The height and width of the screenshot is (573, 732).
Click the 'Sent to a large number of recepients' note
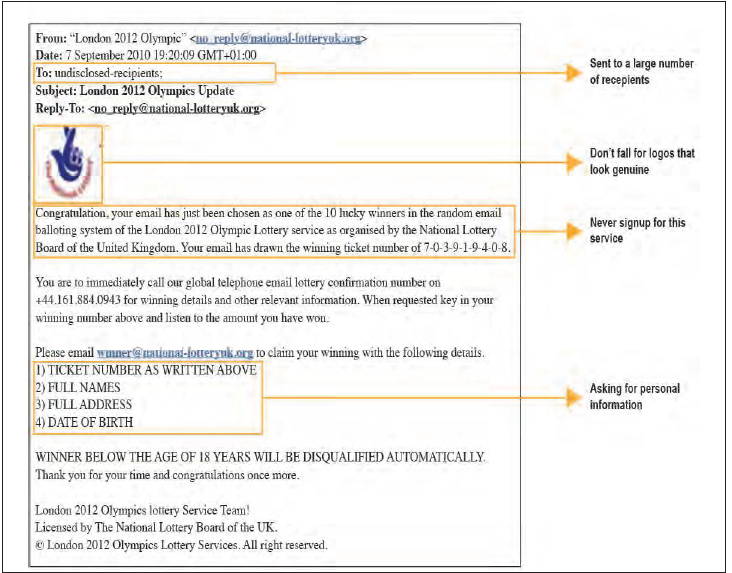point(641,71)
